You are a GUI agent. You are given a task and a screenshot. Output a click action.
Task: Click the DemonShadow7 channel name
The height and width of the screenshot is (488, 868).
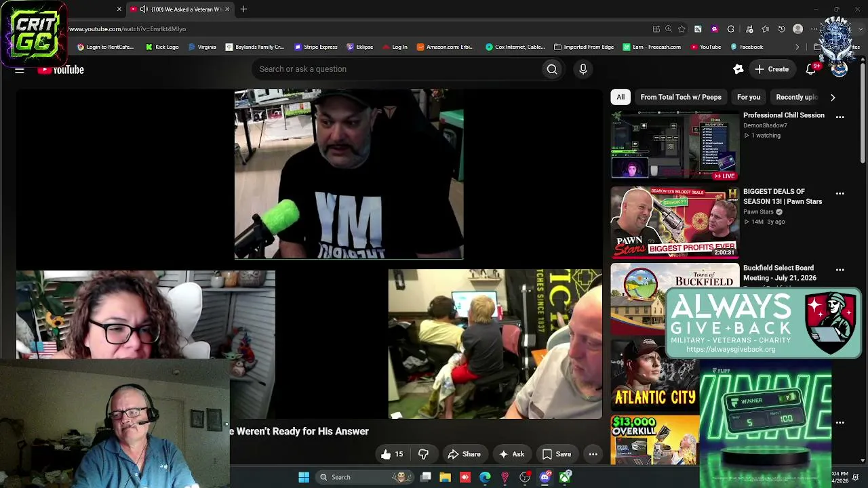tap(765, 125)
